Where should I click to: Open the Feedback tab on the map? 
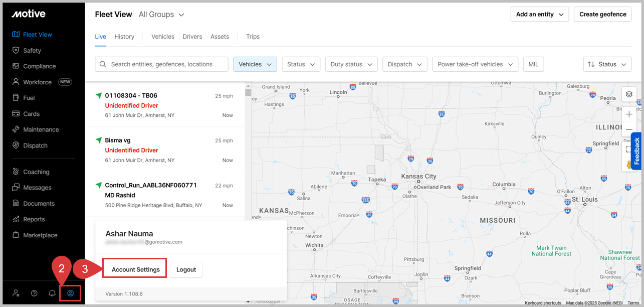(636, 151)
